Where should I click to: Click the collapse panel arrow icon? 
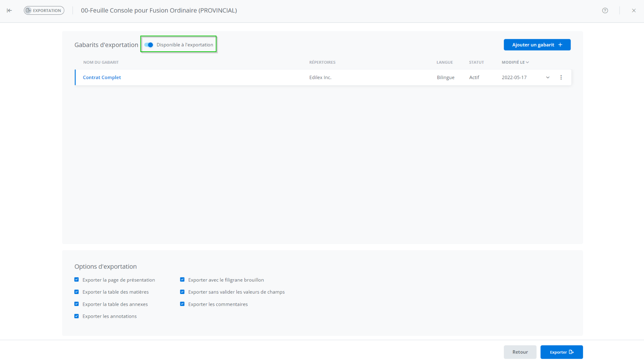(x=9, y=10)
